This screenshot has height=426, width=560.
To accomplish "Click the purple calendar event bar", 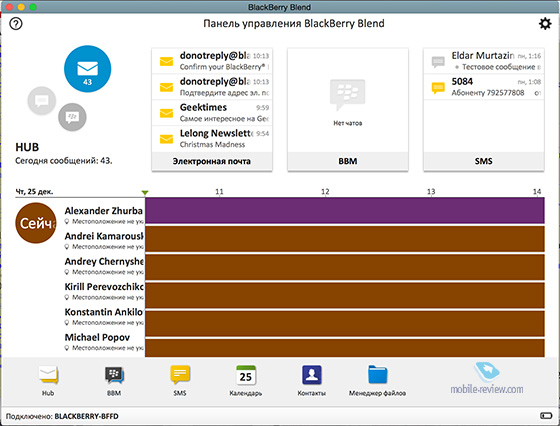I will pos(345,211).
